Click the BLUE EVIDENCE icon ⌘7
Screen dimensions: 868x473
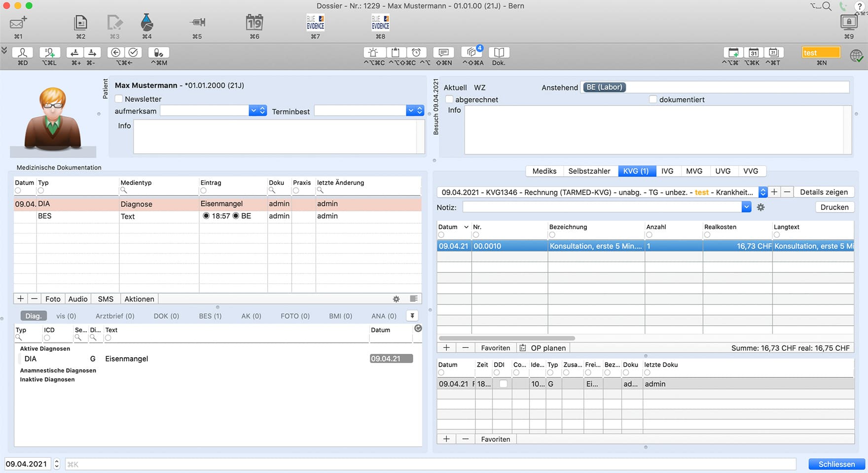(x=314, y=22)
